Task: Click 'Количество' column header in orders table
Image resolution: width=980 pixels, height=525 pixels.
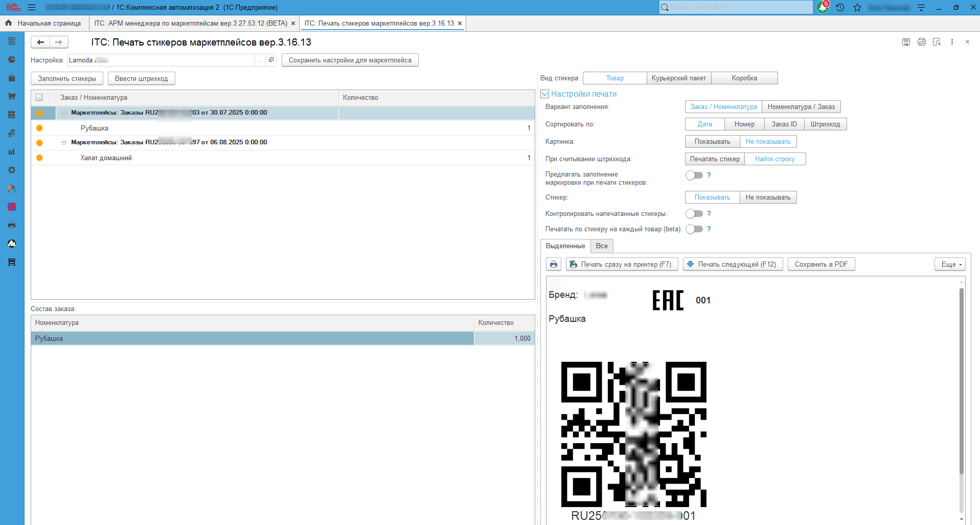Action: 437,97
